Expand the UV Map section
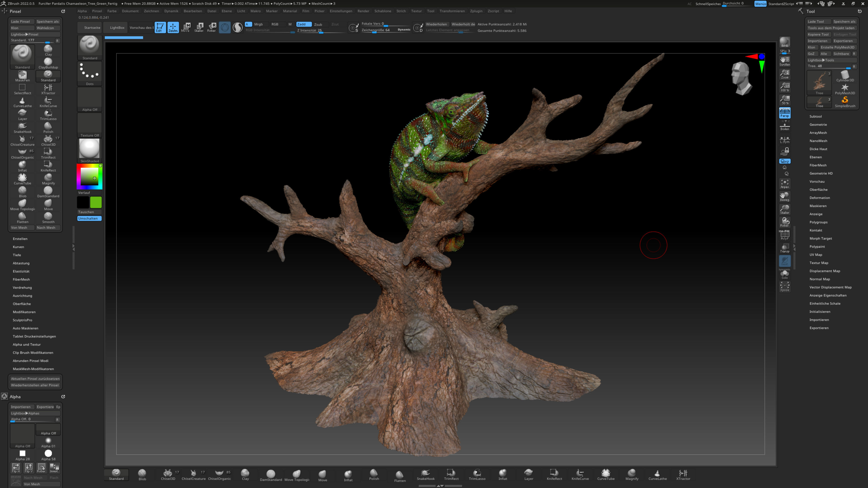This screenshot has height=488, width=868. 816,255
